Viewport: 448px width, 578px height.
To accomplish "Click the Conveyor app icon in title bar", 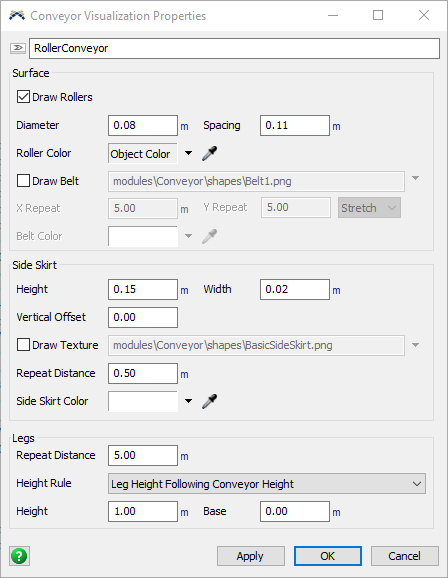I will [17, 15].
